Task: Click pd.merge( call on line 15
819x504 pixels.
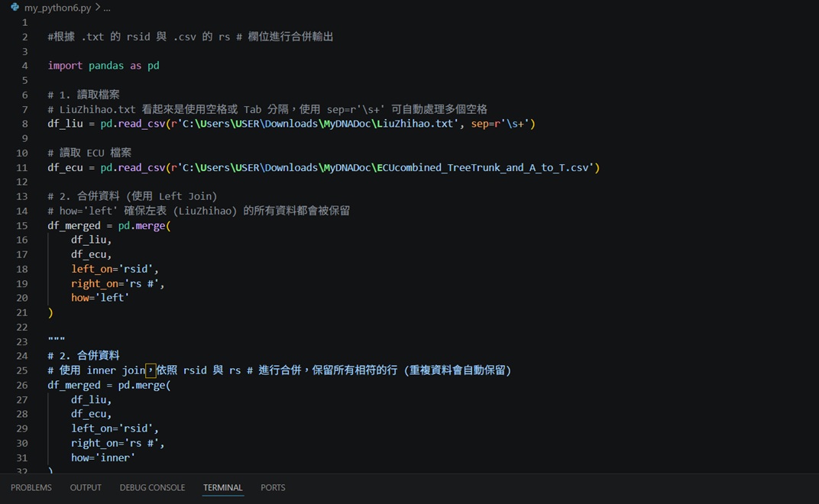Action: point(144,225)
